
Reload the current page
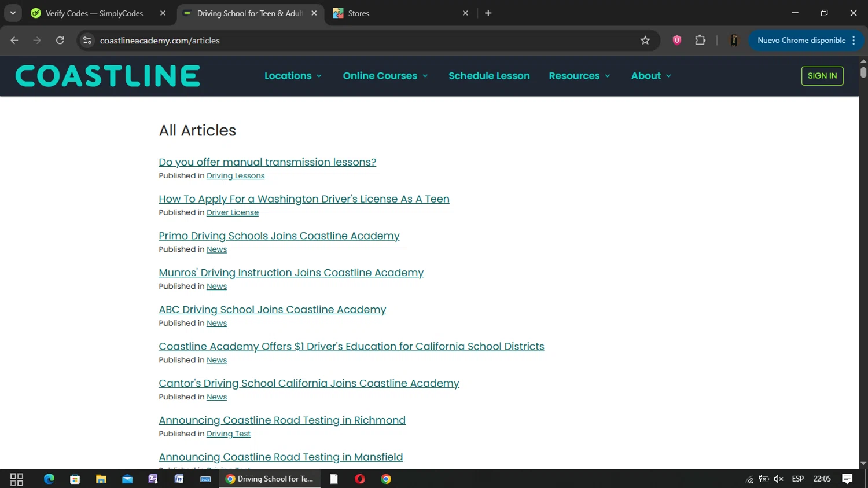pyautogui.click(x=60, y=41)
